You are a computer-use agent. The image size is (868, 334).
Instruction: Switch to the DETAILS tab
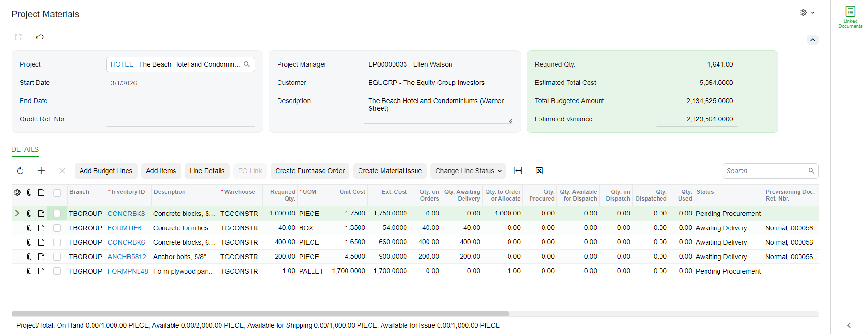(x=25, y=149)
